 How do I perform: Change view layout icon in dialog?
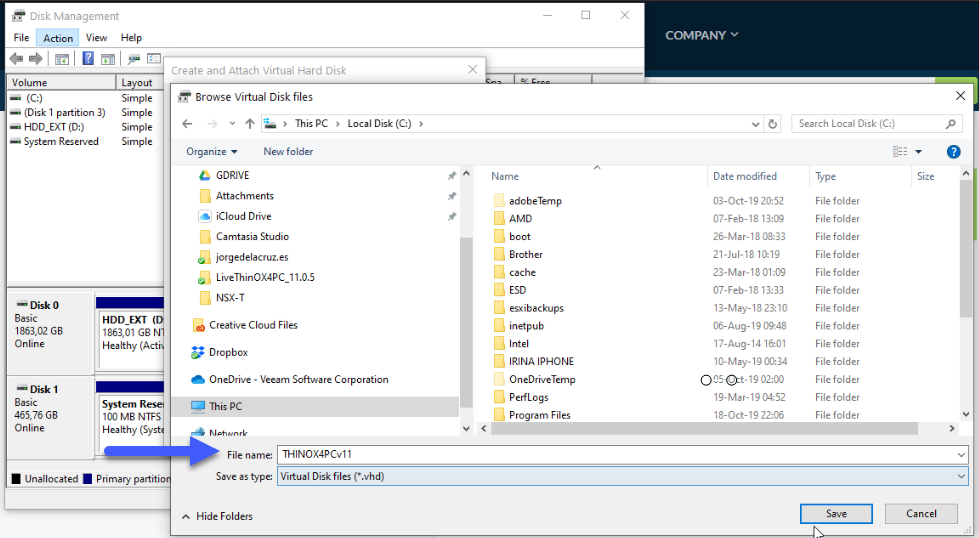[900, 152]
